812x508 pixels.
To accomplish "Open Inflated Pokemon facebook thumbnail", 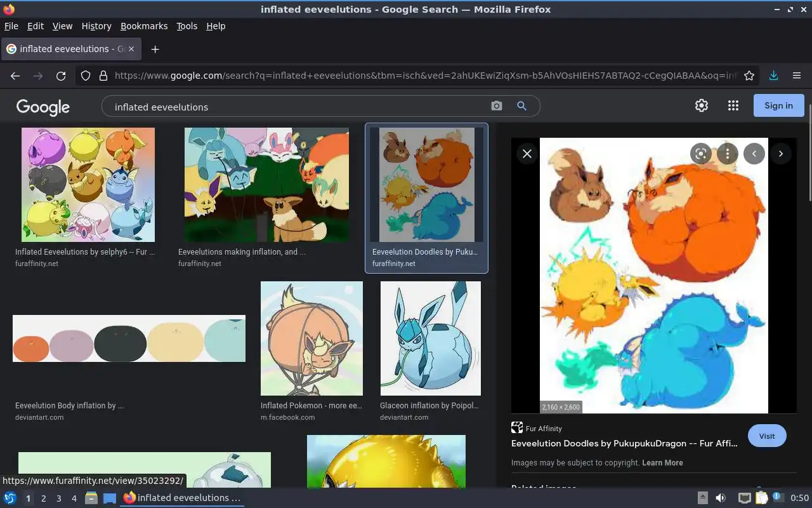I will [x=311, y=338].
